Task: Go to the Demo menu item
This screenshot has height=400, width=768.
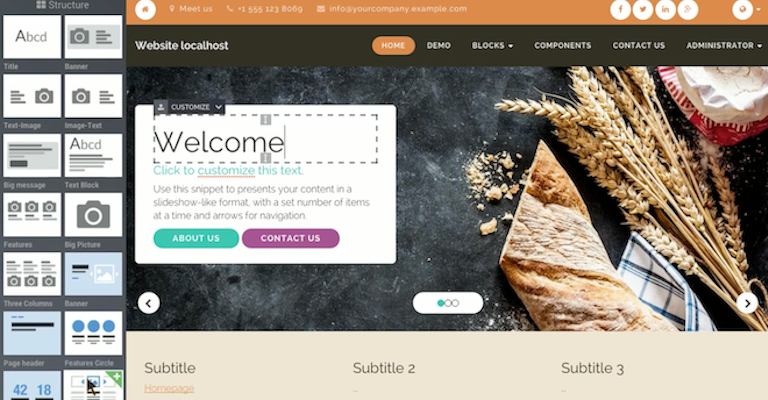Action: pyautogui.click(x=438, y=46)
